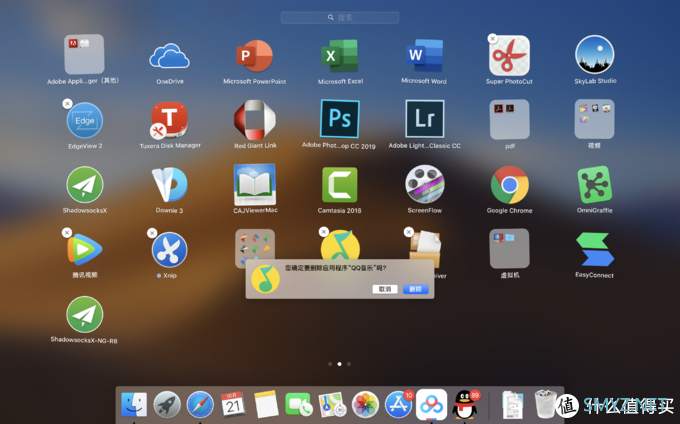This screenshot has height=424, width=680.
Task: Open FaceTime in the Dock
Action: coord(299,404)
